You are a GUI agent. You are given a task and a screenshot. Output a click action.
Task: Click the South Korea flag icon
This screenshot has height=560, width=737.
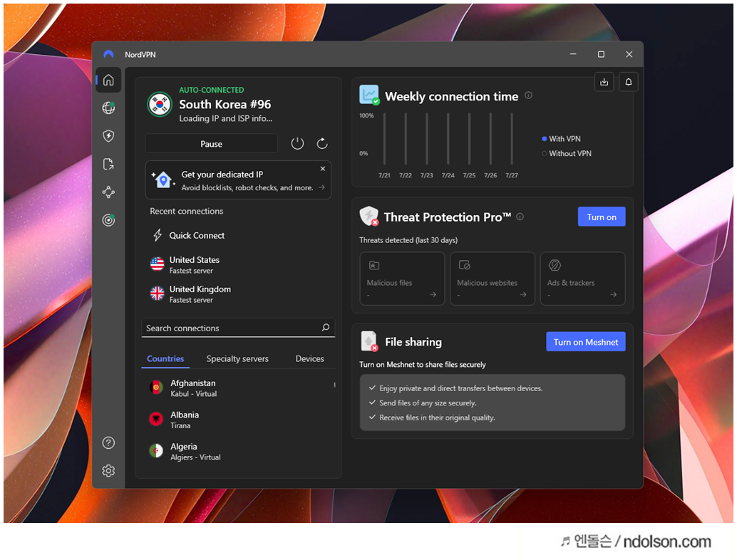[160, 104]
